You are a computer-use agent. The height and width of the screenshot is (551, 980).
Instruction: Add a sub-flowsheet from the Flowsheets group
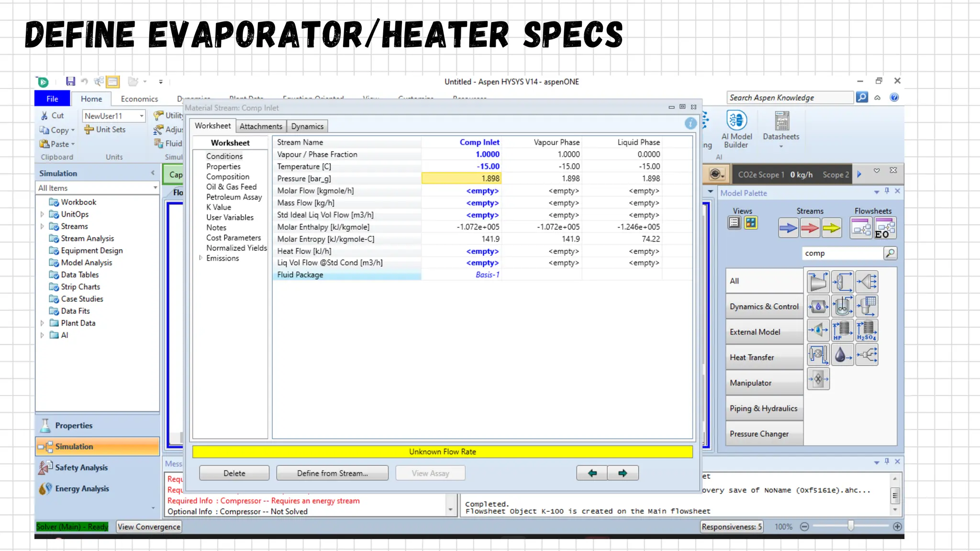coord(861,228)
